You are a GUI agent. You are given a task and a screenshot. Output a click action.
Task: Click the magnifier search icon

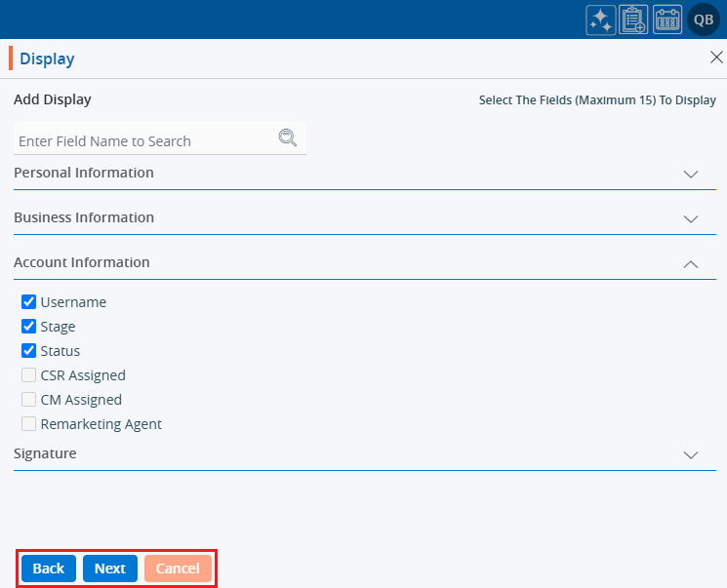(288, 138)
